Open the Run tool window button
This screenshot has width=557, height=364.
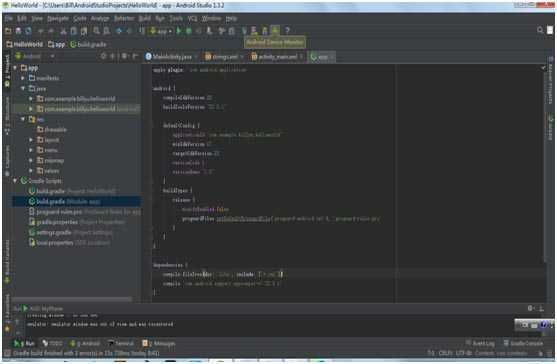(24, 343)
